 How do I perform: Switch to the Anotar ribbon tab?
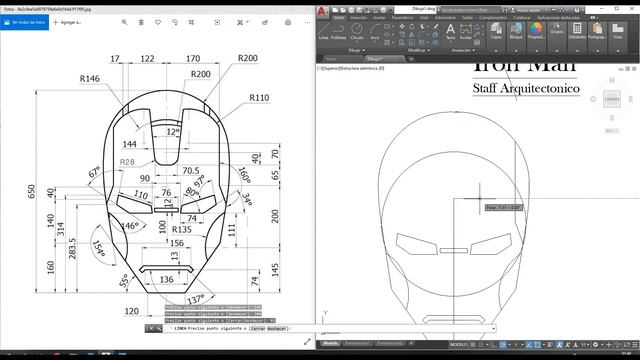pyautogui.click(x=379, y=18)
